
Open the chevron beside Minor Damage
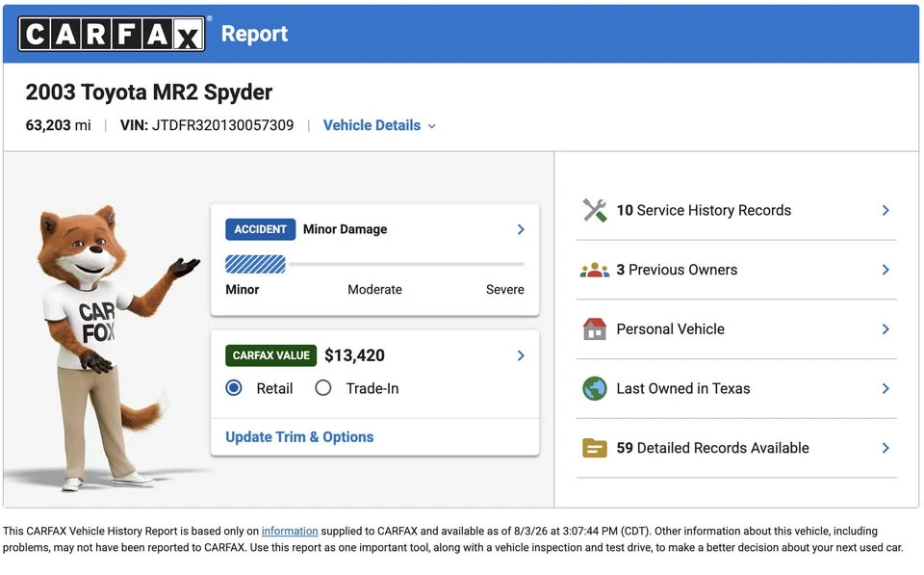(x=521, y=229)
